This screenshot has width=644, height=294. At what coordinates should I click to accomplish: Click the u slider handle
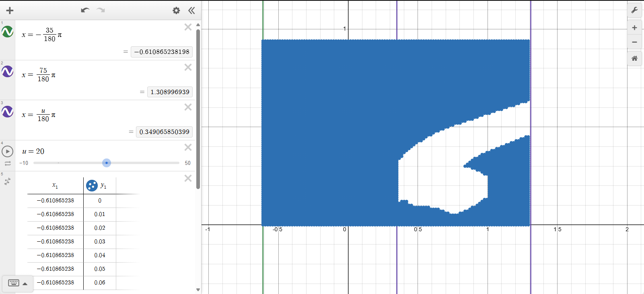tap(106, 163)
